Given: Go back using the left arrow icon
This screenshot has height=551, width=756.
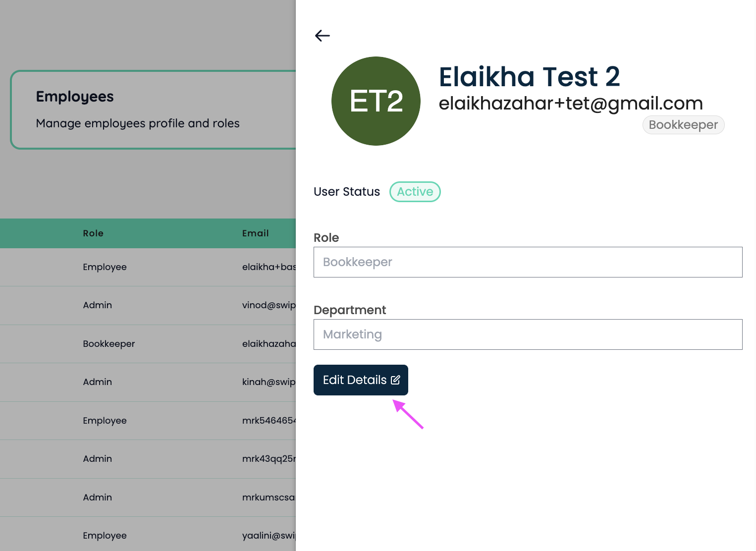Looking at the screenshot, I should 323,36.
